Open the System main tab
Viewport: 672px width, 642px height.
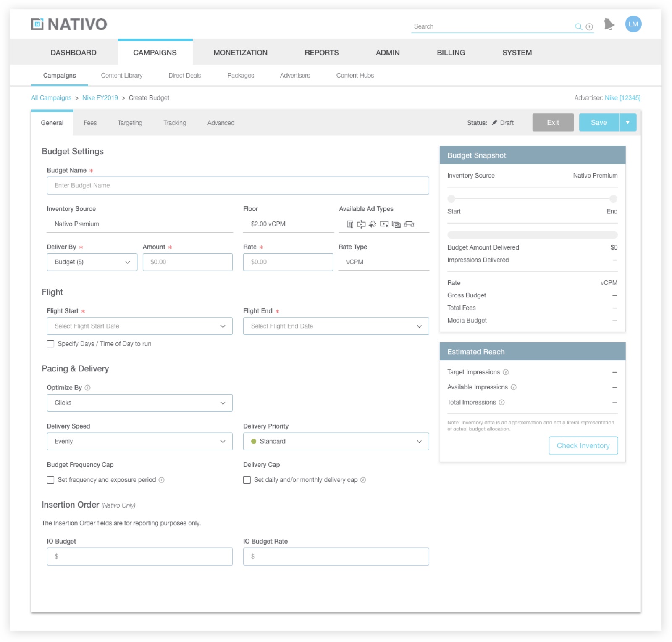(517, 53)
